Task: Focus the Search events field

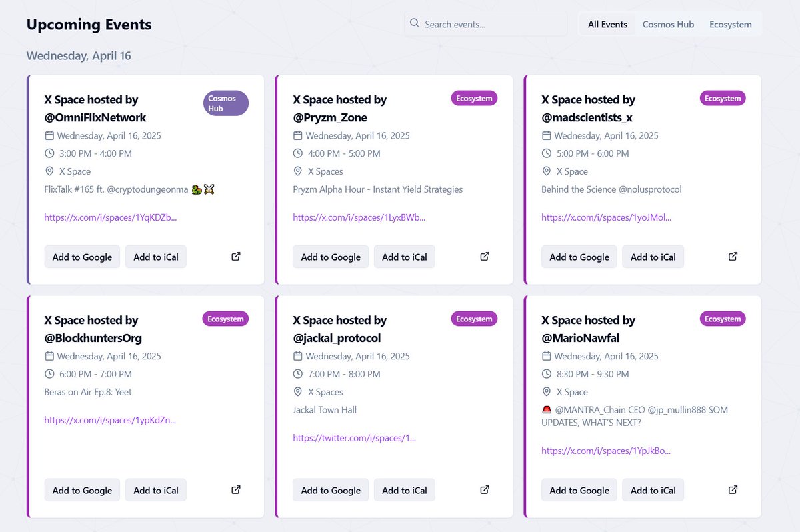Action: 485,24
